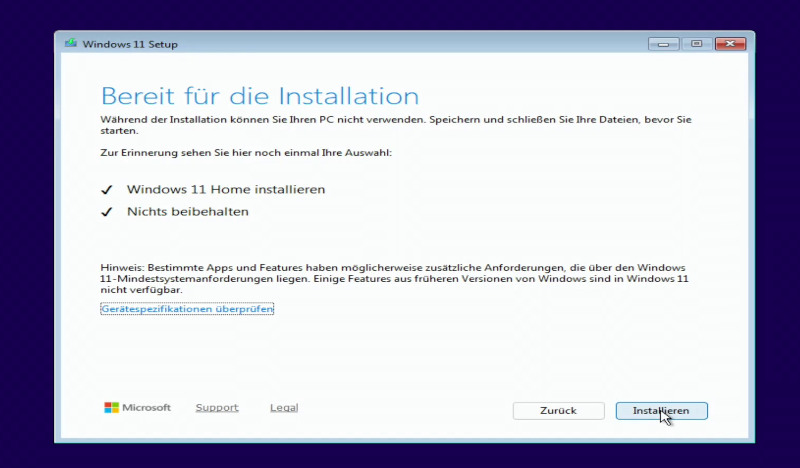Screen dimensions: 800x468
Task: Click the text 'Windows 11 Home installieren'
Action: coord(226,189)
